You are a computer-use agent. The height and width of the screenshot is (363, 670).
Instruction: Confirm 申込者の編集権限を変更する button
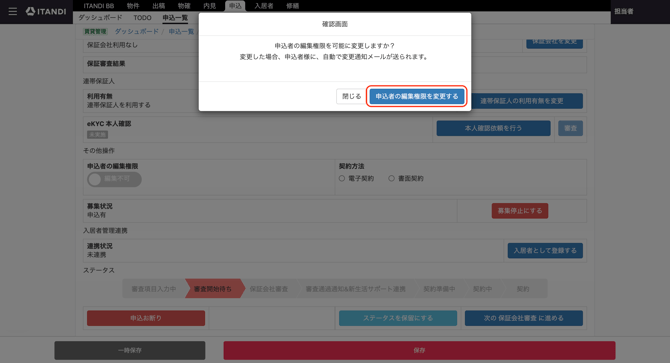click(x=417, y=97)
